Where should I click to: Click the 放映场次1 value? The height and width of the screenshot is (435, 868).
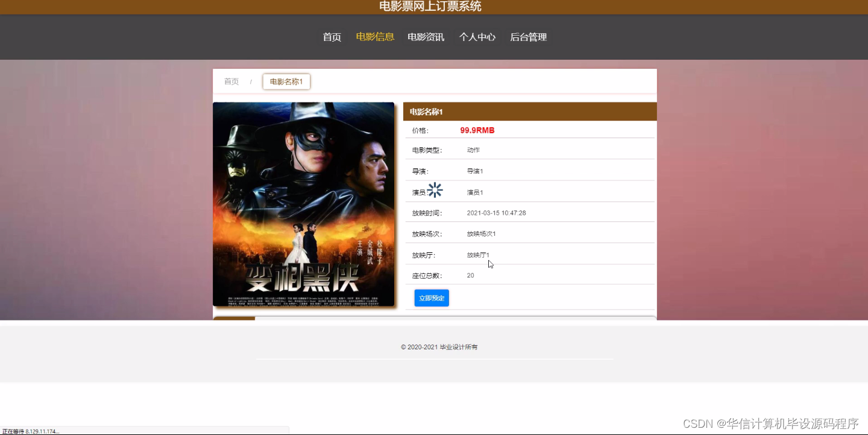(x=481, y=233)
